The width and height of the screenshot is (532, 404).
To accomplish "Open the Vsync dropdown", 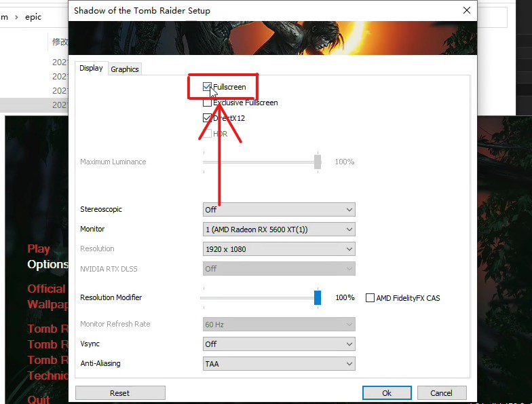I will [x=279, y=344].
